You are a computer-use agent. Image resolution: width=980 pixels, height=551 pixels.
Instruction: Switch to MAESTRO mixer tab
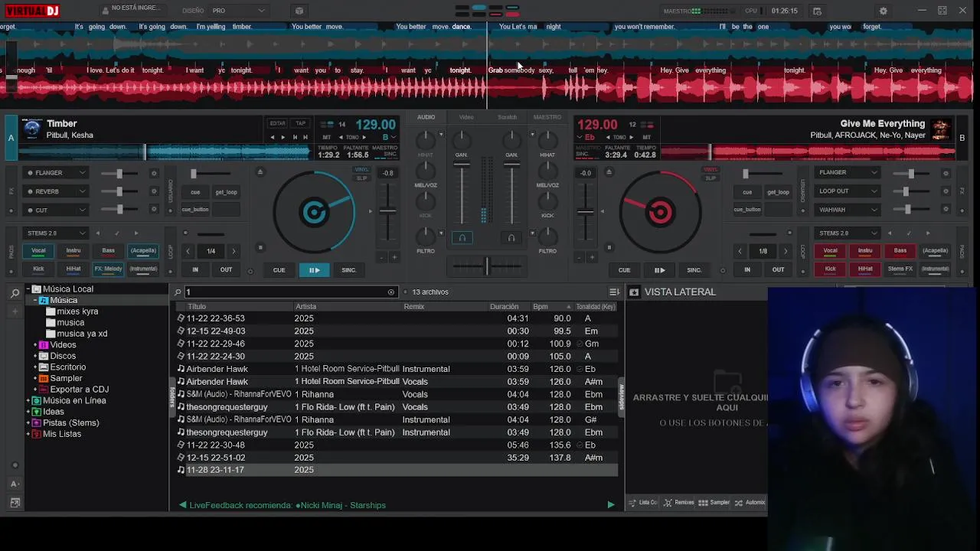point(547,117)
